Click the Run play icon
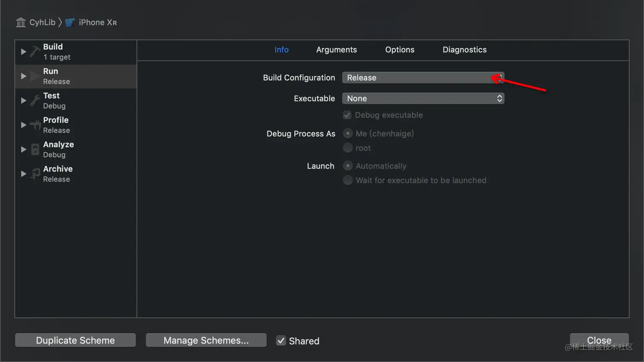The width and height of the screenshot is (644, 362). click(35, 76)
